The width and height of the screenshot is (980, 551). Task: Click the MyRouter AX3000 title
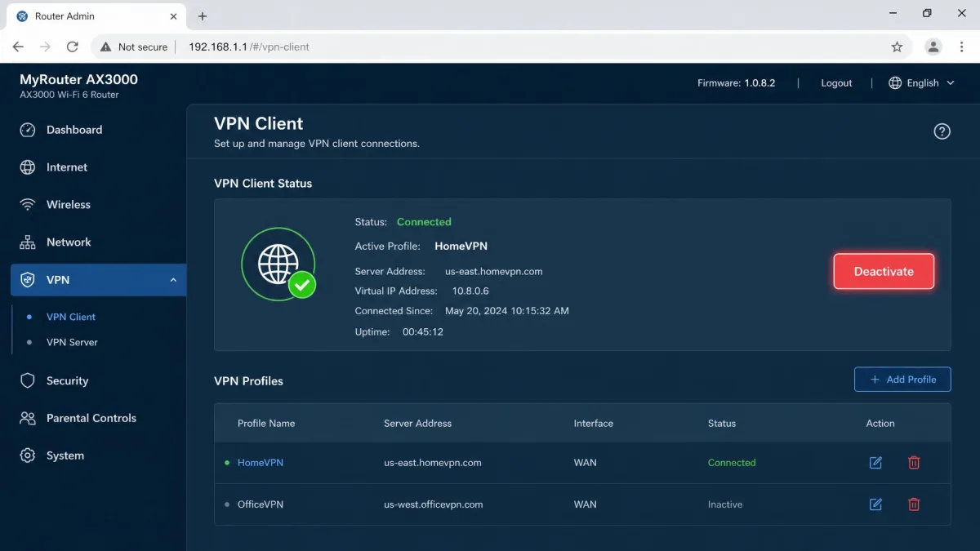[x=78, y=79]
